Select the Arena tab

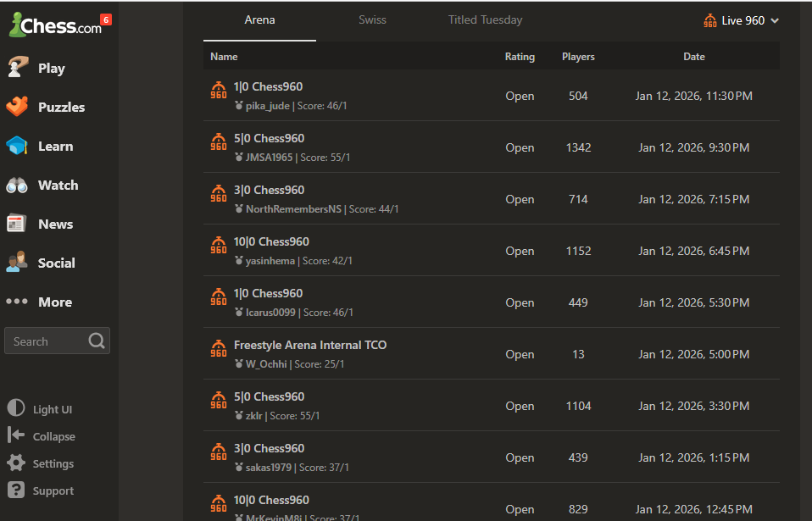click(x=259, y=19)
